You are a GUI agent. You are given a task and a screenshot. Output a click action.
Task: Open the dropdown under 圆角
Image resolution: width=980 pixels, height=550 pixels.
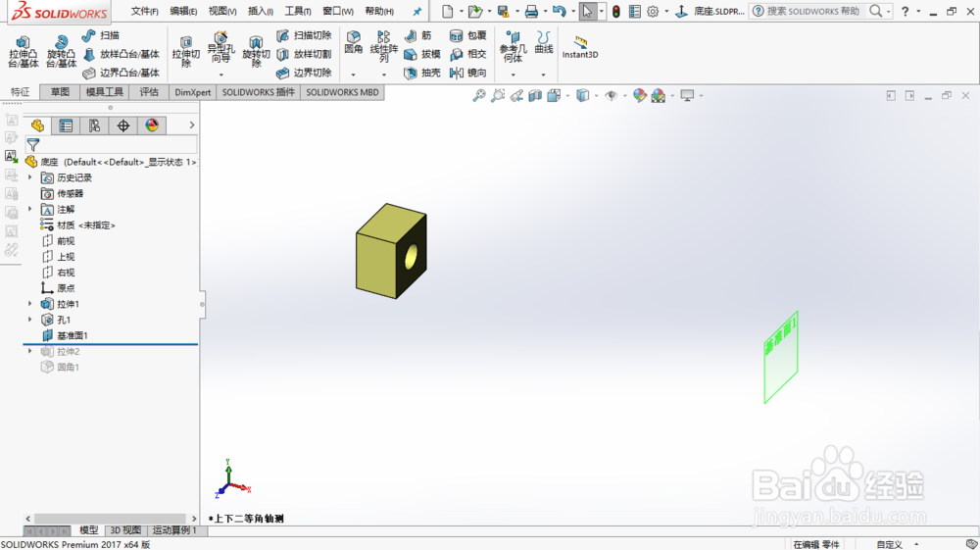353,75
